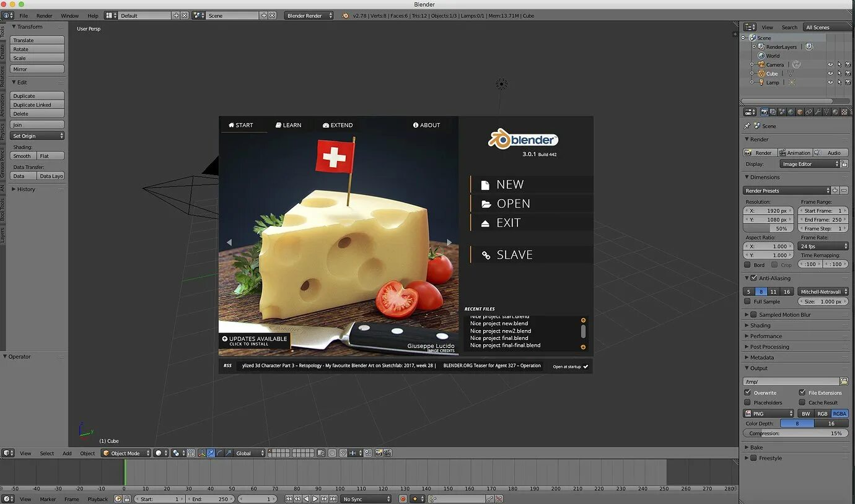Open the World properties tab globe icon
Image resolution: width=855 pixels, height=504 pixels.
(791, 112)
